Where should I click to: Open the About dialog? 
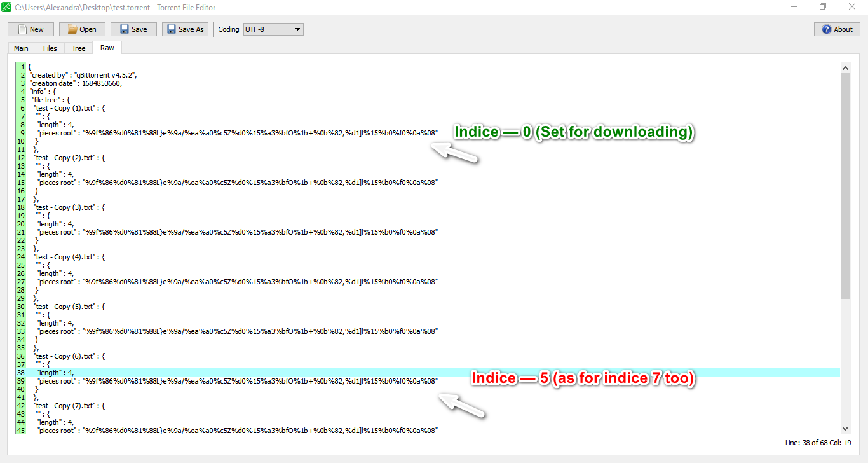point(836,29)
